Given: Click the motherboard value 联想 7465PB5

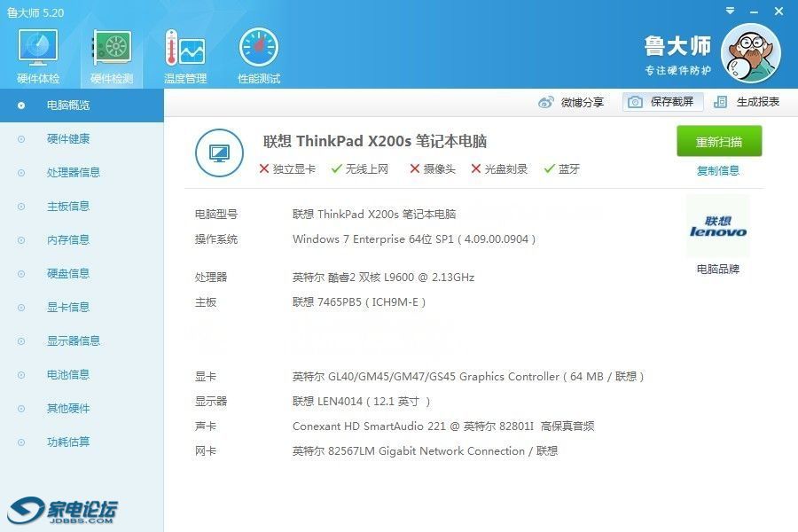Looking at the screenshot, I should (x=359, y=301).
